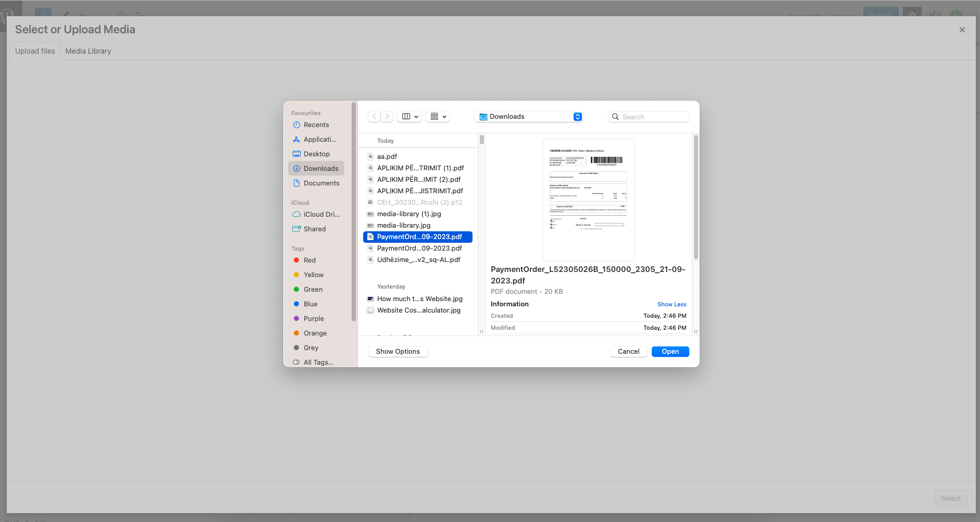This screenshot has width=980, height=522.
Task: Click the Open button
Action: [x=670, y=351]
